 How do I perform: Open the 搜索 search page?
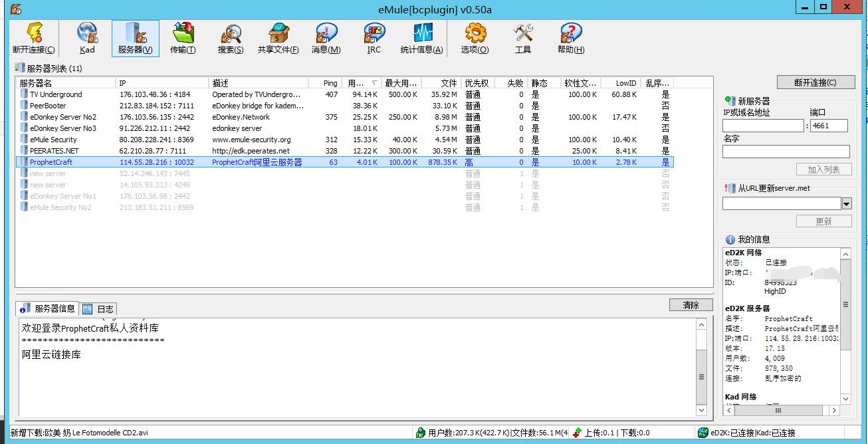coord(231,38)
